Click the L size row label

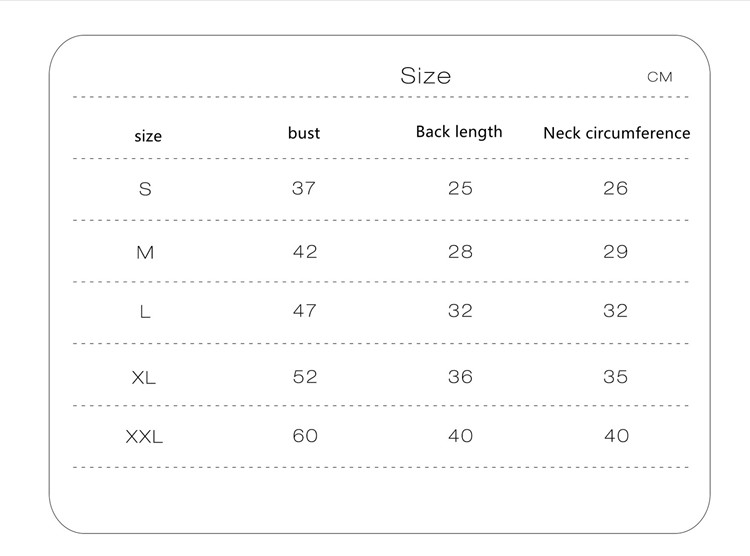(x=145, y=312)
